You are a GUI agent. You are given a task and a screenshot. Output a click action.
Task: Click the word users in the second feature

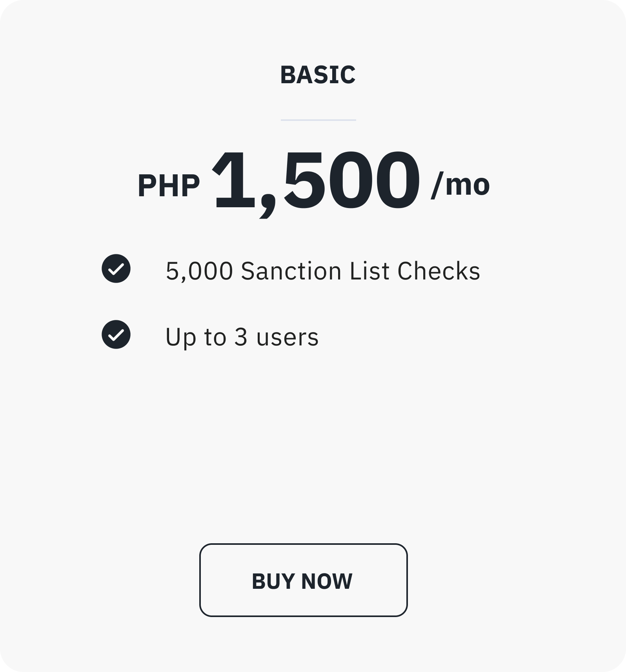click(x=287, y=338)
